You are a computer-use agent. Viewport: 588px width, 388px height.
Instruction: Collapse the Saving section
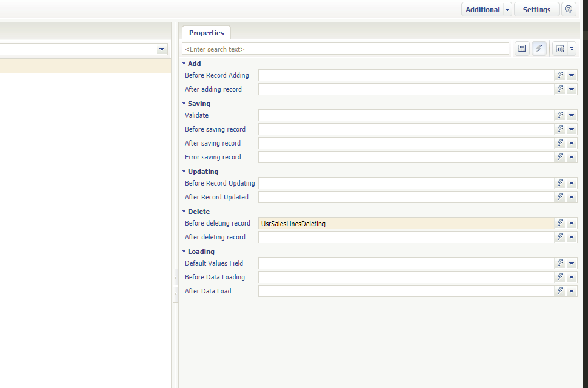[x=184, y=103]
